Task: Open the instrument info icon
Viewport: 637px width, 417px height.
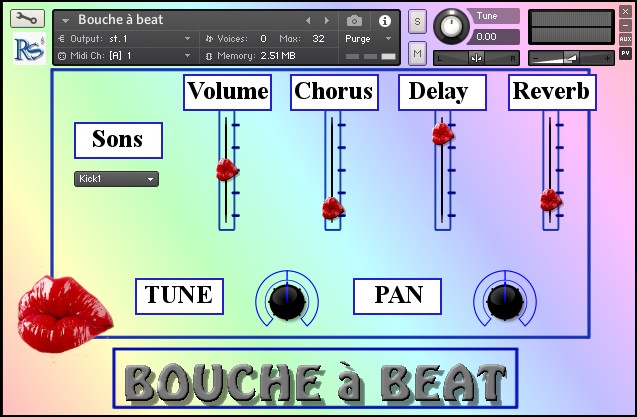Action: tap(384, 21)
